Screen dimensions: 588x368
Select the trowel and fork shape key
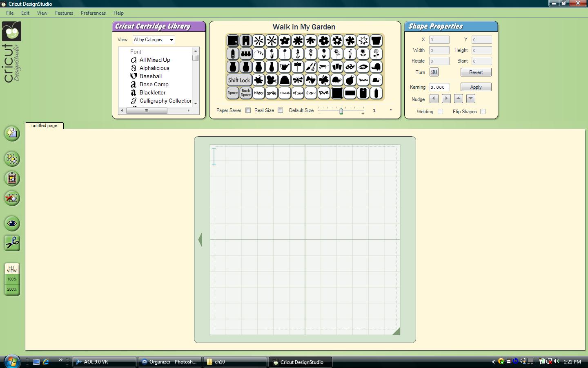point(311,67)
